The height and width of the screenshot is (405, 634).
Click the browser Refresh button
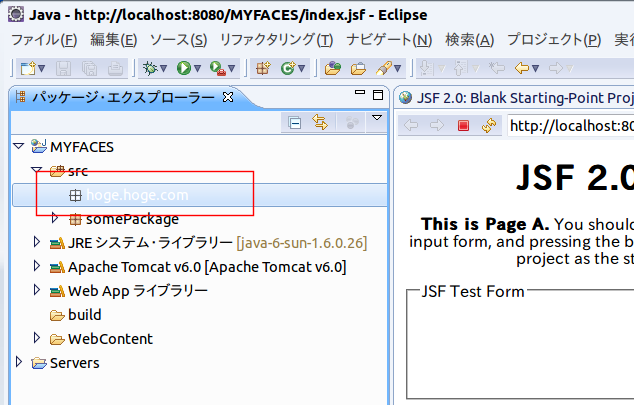tap(489, 126)
